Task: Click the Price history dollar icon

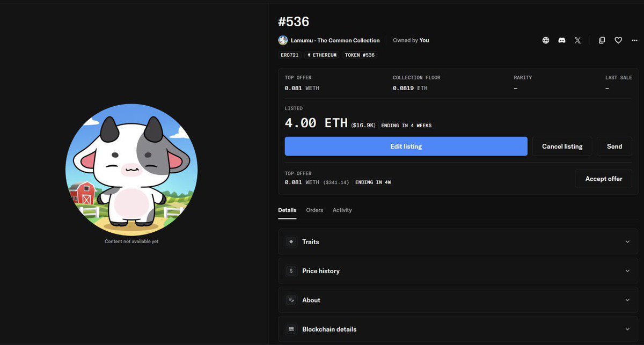Action: tap(291, 271)
